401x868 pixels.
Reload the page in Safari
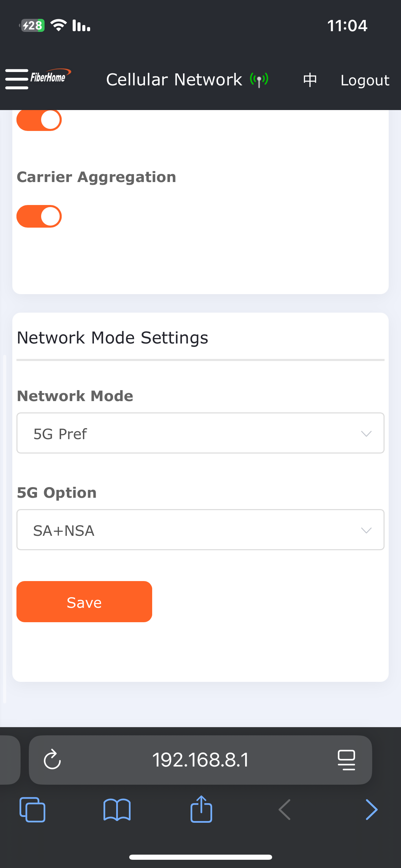pyautogui.click(x=52, y=760)
